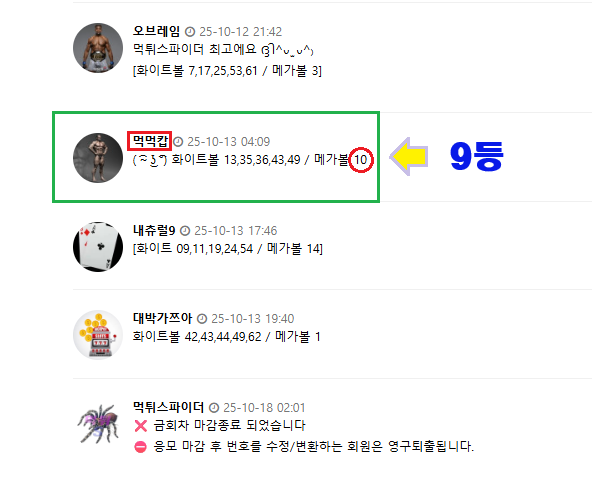Click 먹먹캅's bodybuilder avatar image
Screen dimensions: 592x485
tap(98, 158)
